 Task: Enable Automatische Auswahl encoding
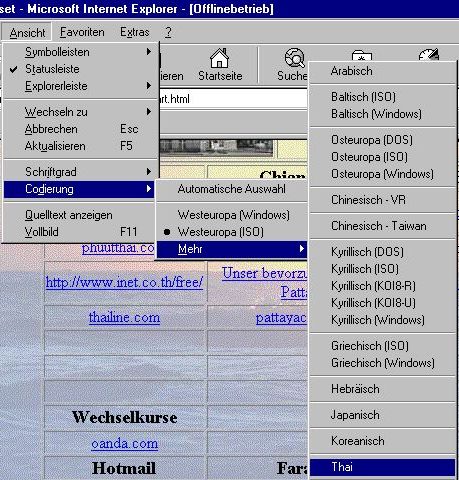(x=231, y=189)
